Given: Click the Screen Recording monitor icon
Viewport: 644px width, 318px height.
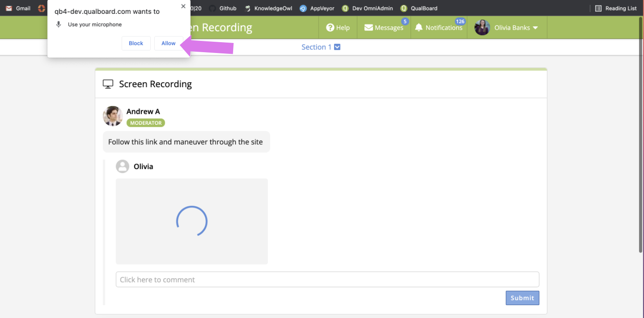Looking at the screenshot, I should coord(108,84).
